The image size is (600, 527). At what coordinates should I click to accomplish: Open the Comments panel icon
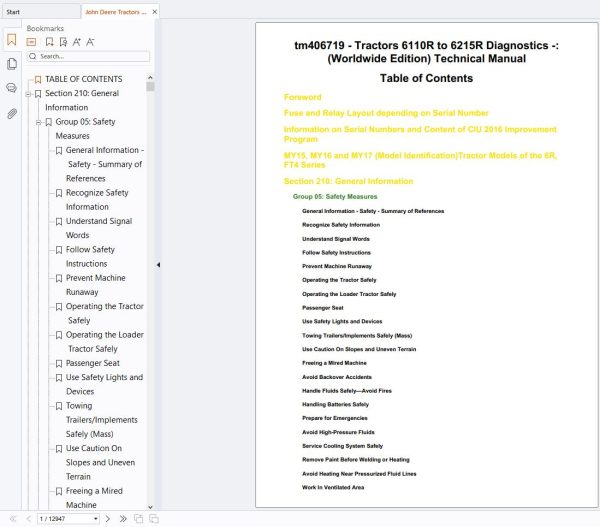pyautogui.click(x=12, y=88)
